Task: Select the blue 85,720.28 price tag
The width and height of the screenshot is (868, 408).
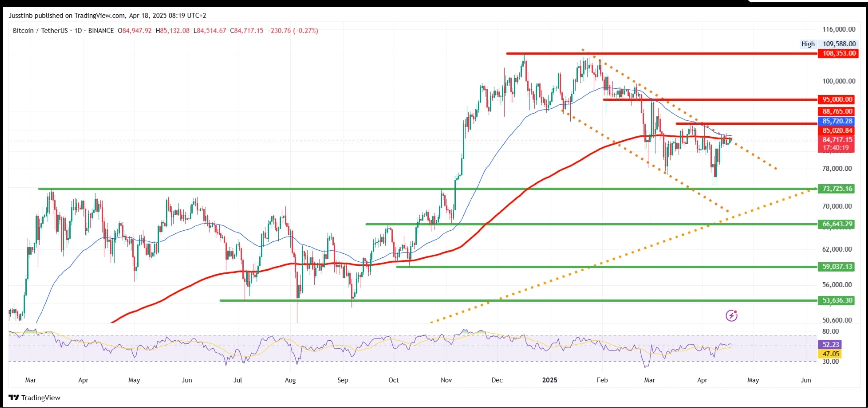Action: 837,121
